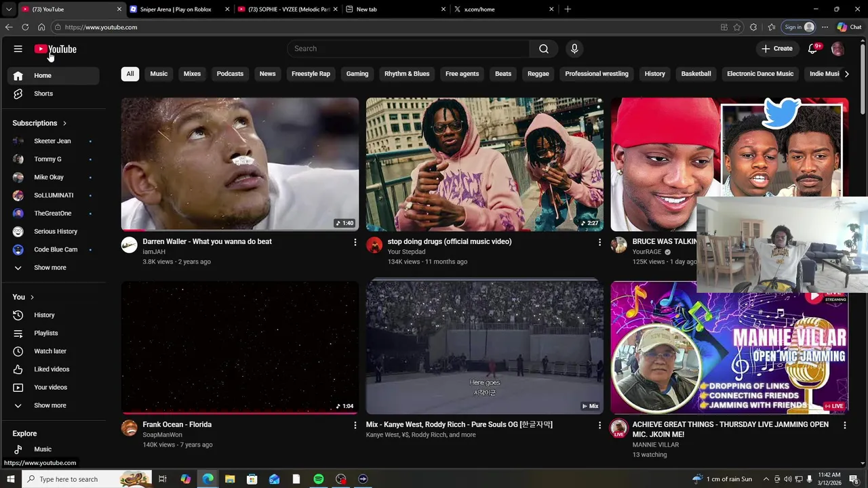Open the notifications bell
868x488 pixels.
(x=812, y=49)
